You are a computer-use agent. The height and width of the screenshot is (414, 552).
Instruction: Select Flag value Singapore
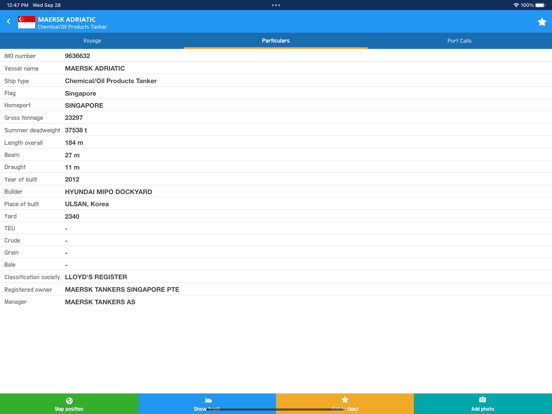point(80,93)
